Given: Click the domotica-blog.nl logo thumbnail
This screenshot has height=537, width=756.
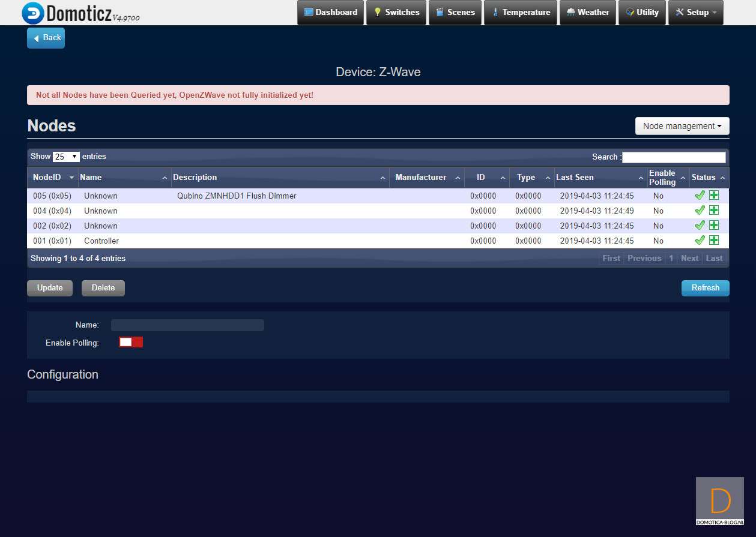Looking at the screenshot, I should [719, 501].
